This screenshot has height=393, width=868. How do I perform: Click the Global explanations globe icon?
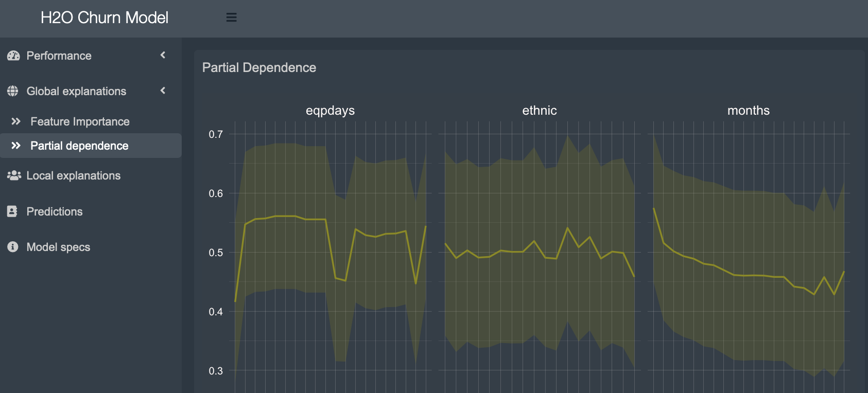coord(13,91)
